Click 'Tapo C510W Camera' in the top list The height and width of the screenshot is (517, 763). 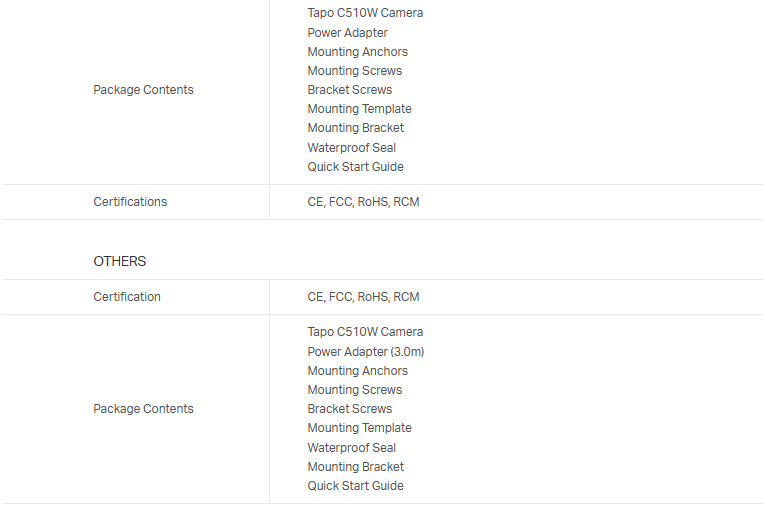point(365,13)
